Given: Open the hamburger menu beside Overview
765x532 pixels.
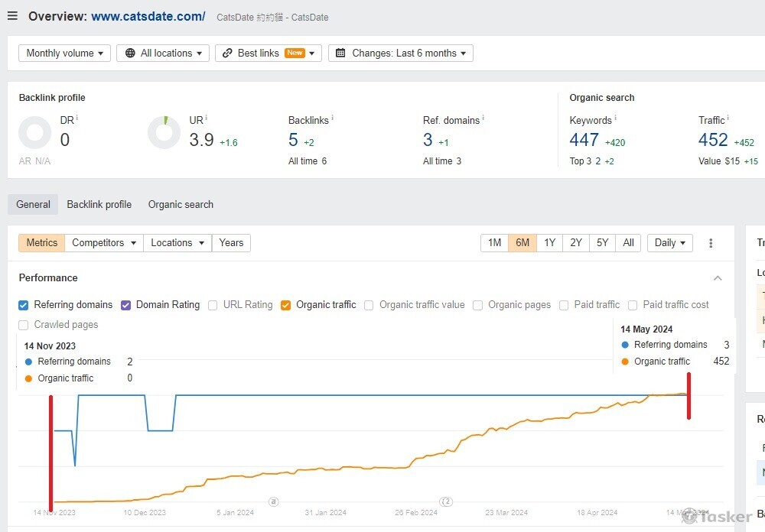Looking at the screenshot, I should pyautogui.click(x=12, y=16).
